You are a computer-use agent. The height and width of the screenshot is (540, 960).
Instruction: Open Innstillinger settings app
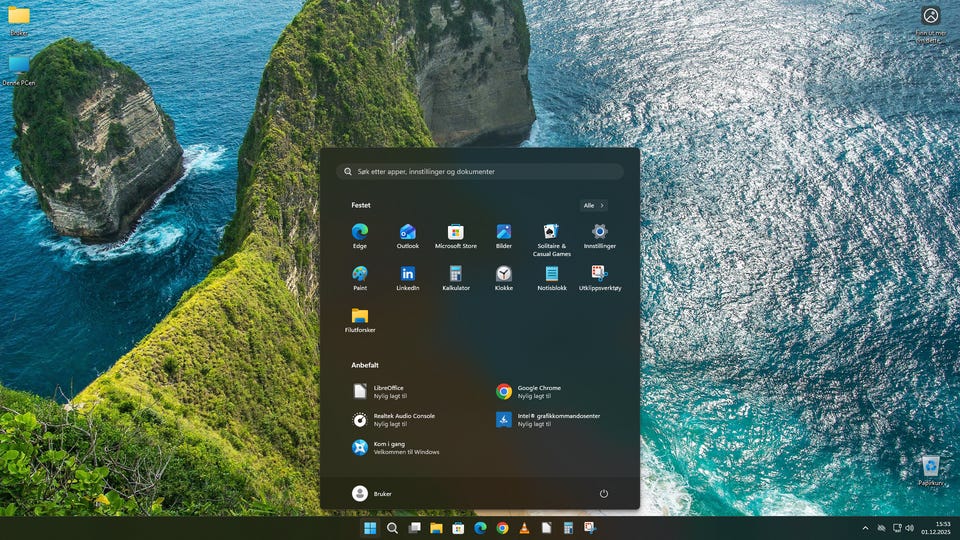point(599,236)
